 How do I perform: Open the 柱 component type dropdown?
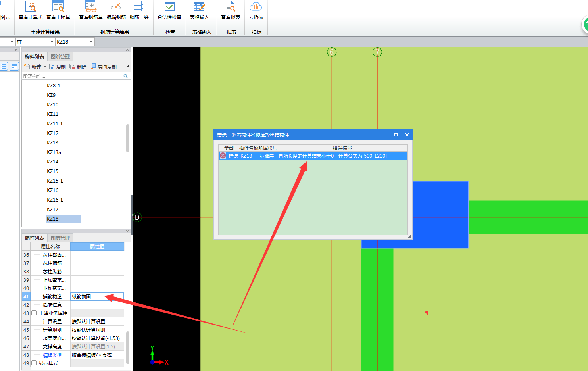point(52,42)
